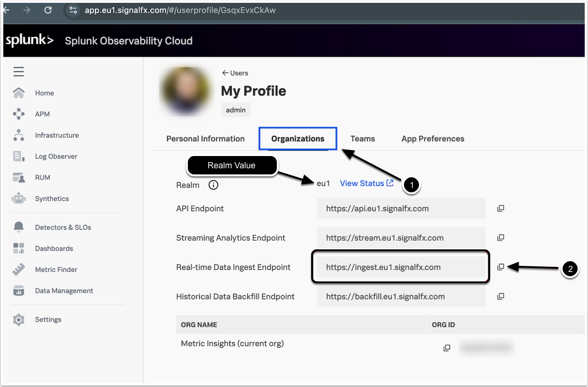Copy the Streaming Analytics Endpoint URL

tap(501, 238)
